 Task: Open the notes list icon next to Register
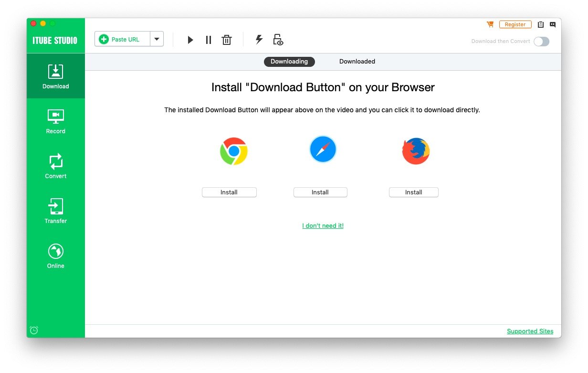pyautogui.click(x=541, y=24)
